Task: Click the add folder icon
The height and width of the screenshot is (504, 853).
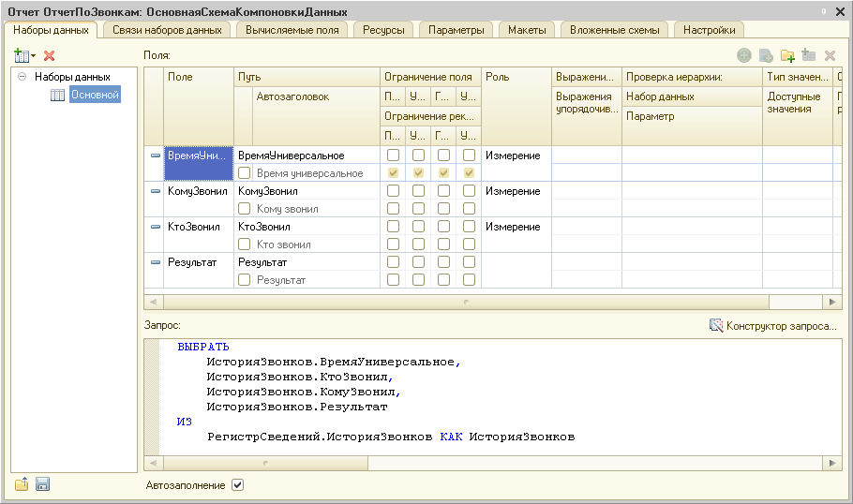Action: point(787,55)
